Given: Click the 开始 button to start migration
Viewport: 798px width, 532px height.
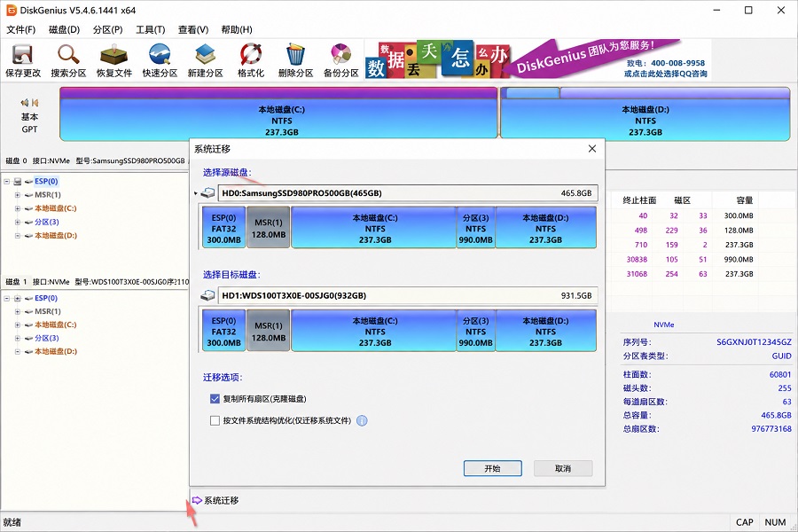Looking at the screenshot, I should point(493,468).
